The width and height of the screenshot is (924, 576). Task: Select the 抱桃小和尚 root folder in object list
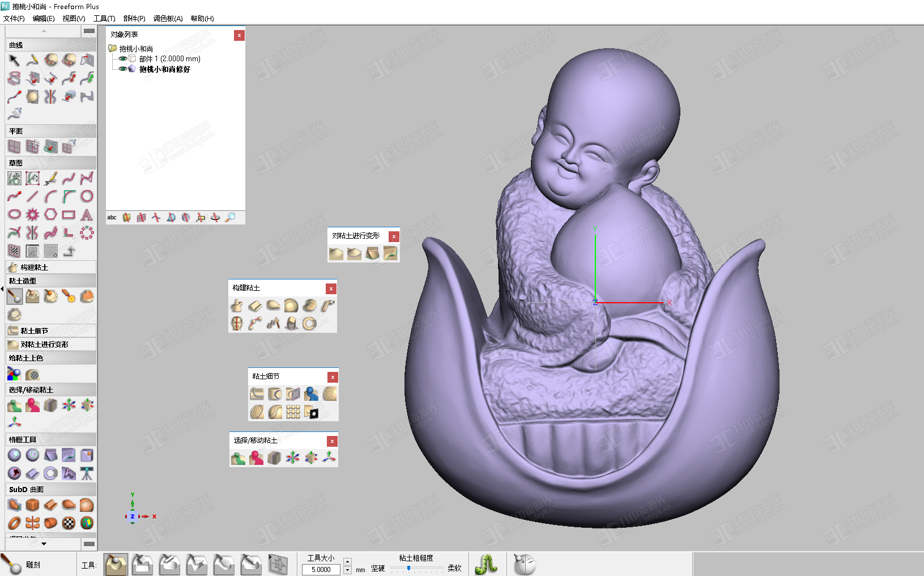136,49
